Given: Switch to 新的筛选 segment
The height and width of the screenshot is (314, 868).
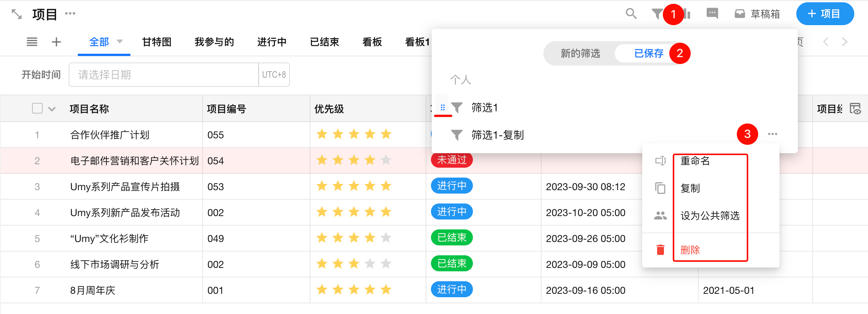Looking at the screenshot, I should coord(580,53).
